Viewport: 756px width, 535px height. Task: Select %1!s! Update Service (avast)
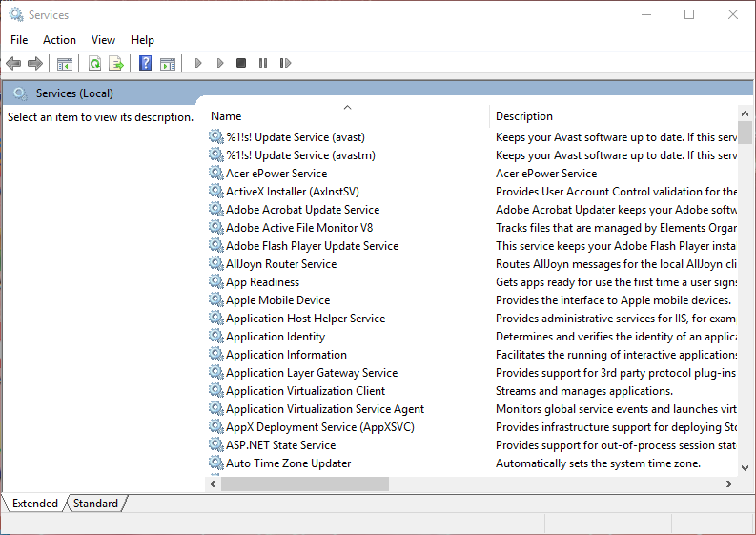tap(296, 137)
